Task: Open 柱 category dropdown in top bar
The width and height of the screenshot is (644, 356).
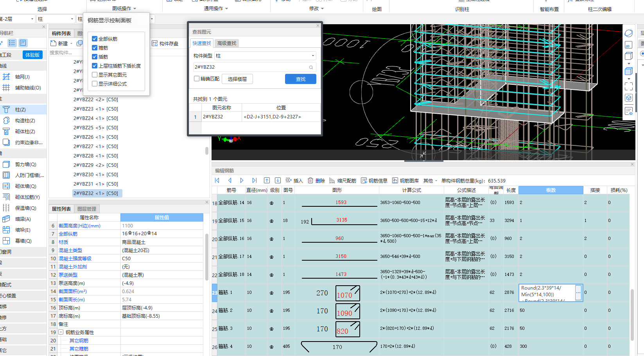Action: click(x=72, y=19)
